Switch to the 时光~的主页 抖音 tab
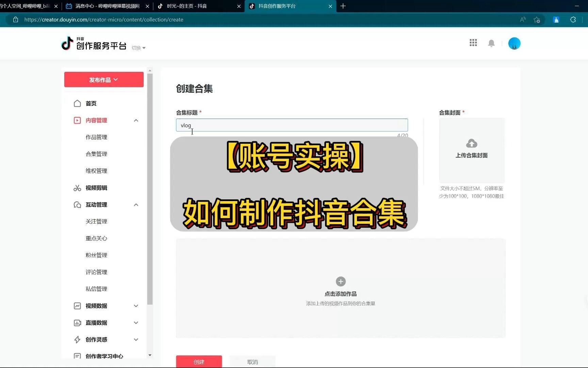Screen dimensions: 588x368 199,6
